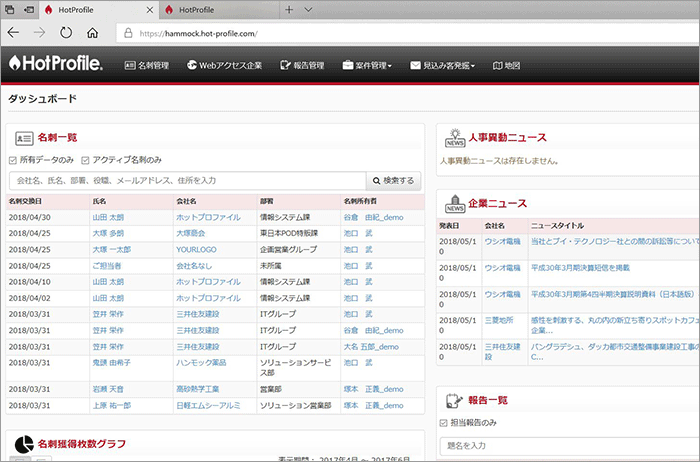Click the 題名を入力 input field
Screen dimensions: 700x462
pyautogui.click(x=569, y=446)
